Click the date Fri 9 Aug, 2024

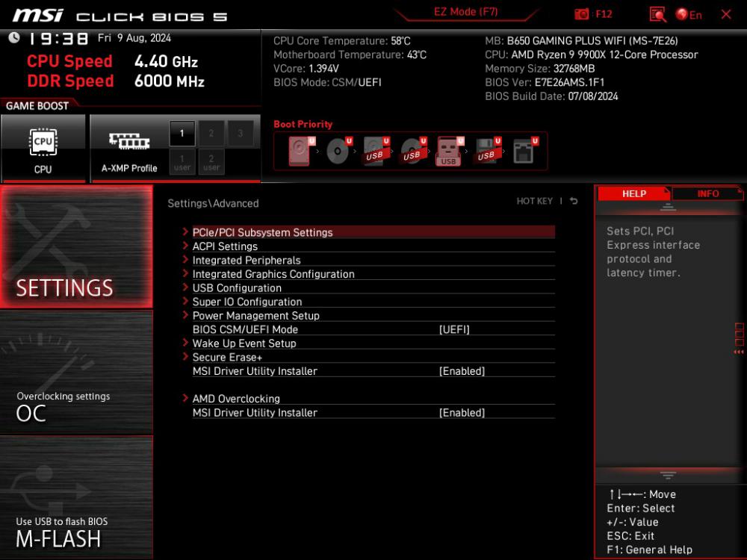(134, 38)
